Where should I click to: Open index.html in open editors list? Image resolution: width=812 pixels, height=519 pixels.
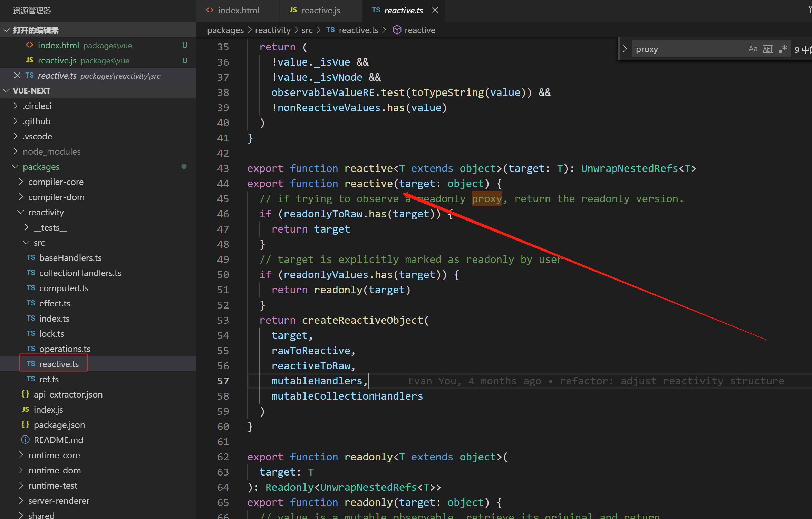pyautogui.click(x=98, y=45)
